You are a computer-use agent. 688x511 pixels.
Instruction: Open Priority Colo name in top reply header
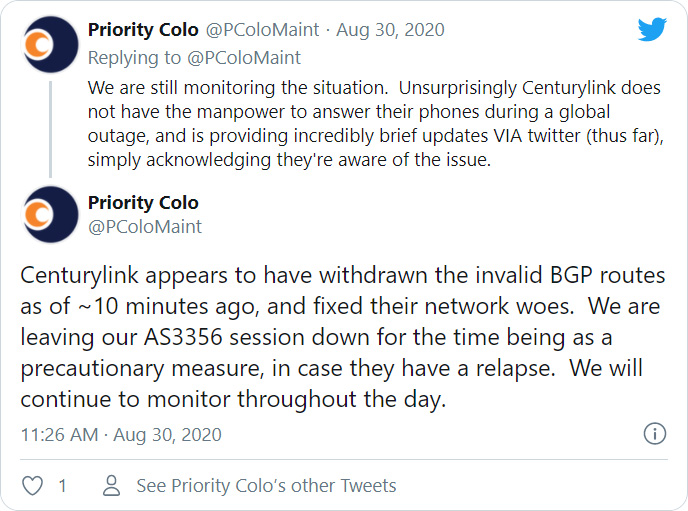pyautogui.click(x=145, y=31)
